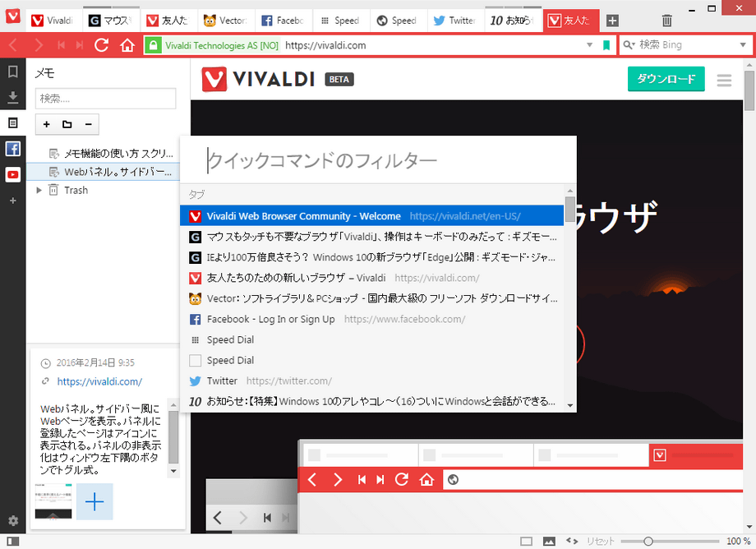The width and height of the screenshot is (756, 549).
Task: Select Facebook - Log In quick command entry
Action: pyautogui.click(x=371, y=319)
